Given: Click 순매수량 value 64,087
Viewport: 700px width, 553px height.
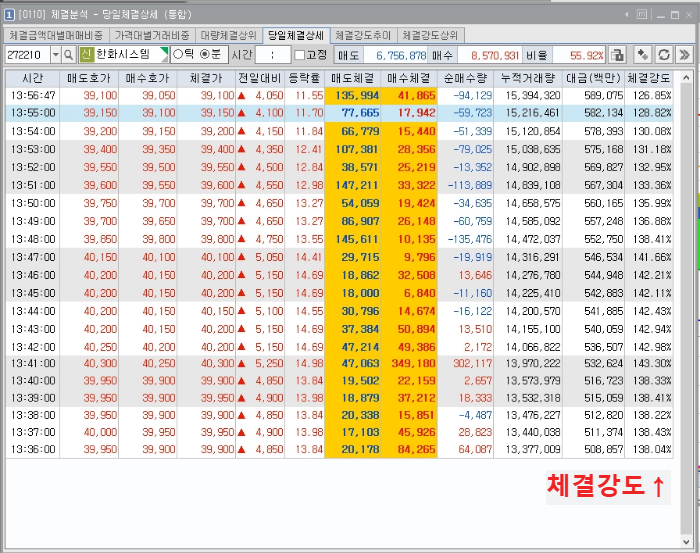Looking at the screenshot, I should click(475, 449).
